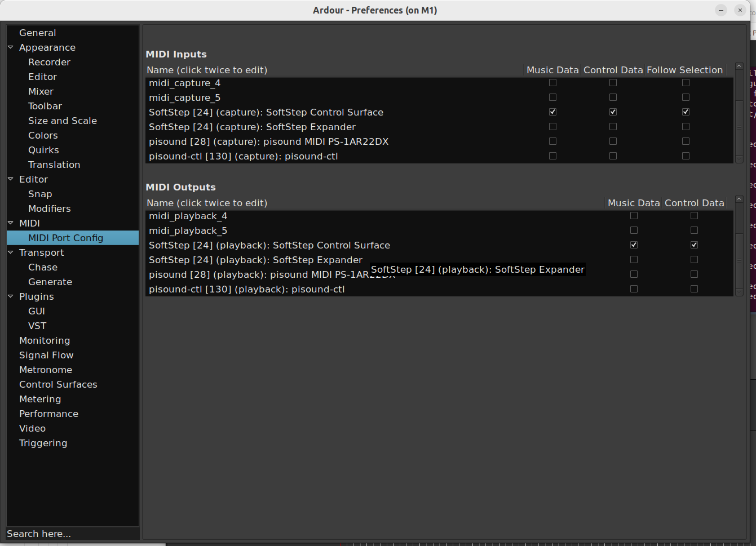Open the Control Surfaces preferences page

tap(58, 384)
